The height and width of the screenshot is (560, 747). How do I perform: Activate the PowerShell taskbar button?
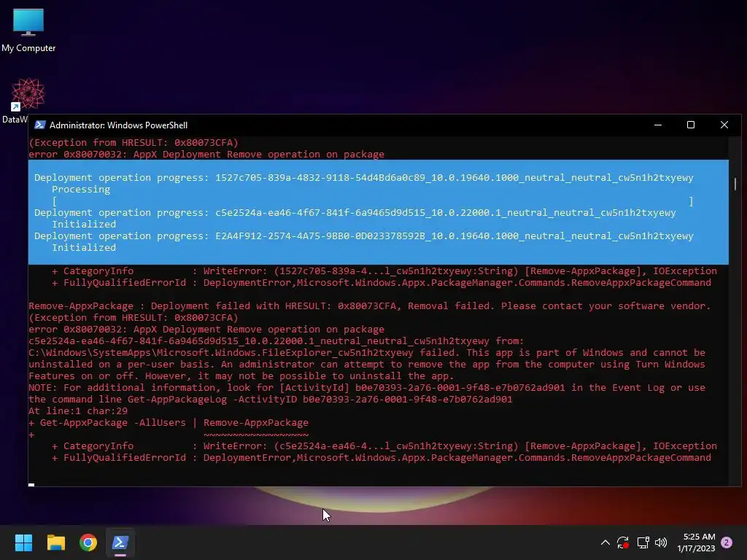(x=120, y=542)
